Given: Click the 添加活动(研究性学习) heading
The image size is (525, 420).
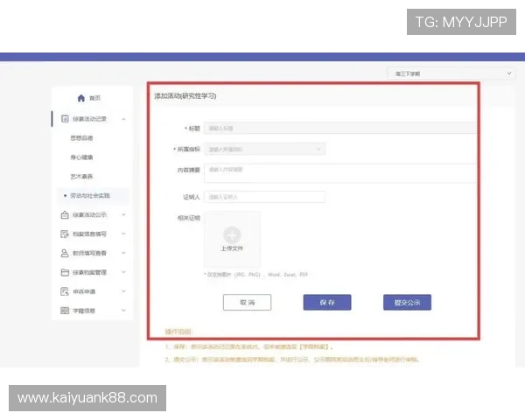Looking at the screenshot, I should pos(185,96).
